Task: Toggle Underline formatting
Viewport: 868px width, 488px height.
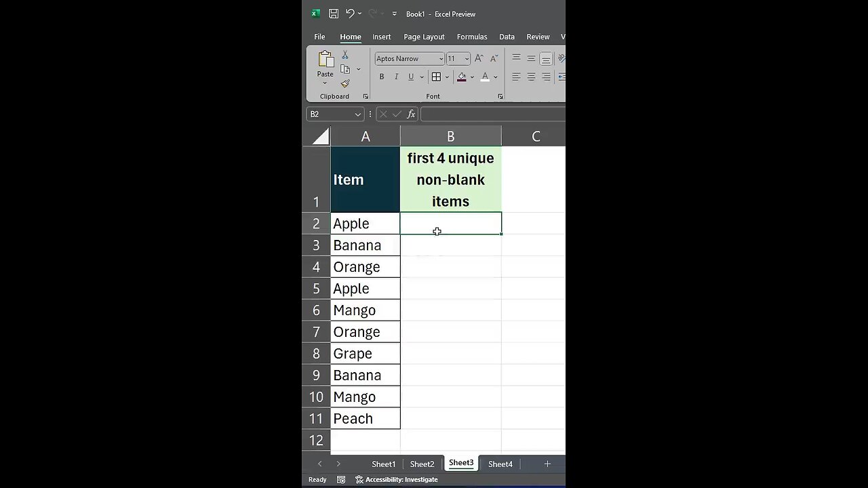Action: coord(410,77)
